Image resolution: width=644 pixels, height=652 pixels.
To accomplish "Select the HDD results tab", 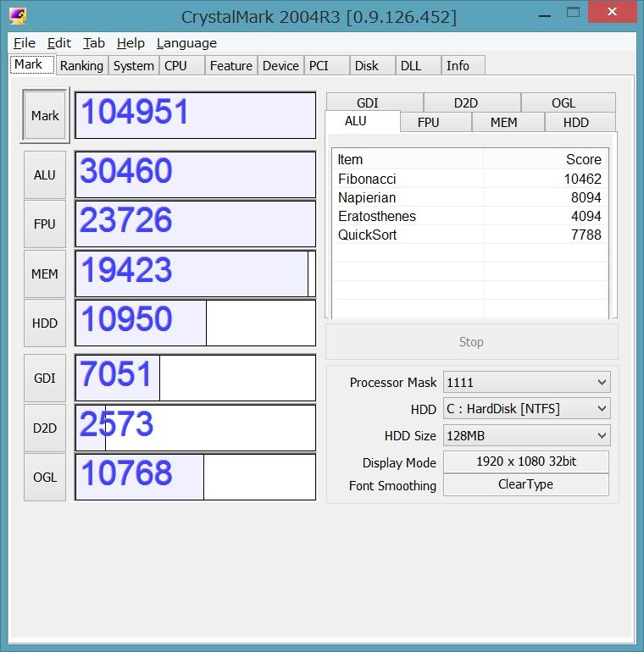I will point(580,122).
